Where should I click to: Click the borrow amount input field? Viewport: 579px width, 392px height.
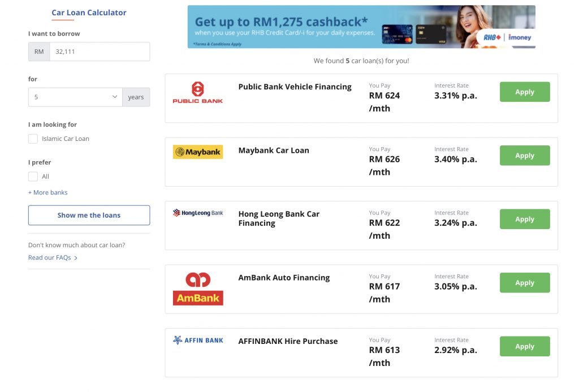coord(99,51)
